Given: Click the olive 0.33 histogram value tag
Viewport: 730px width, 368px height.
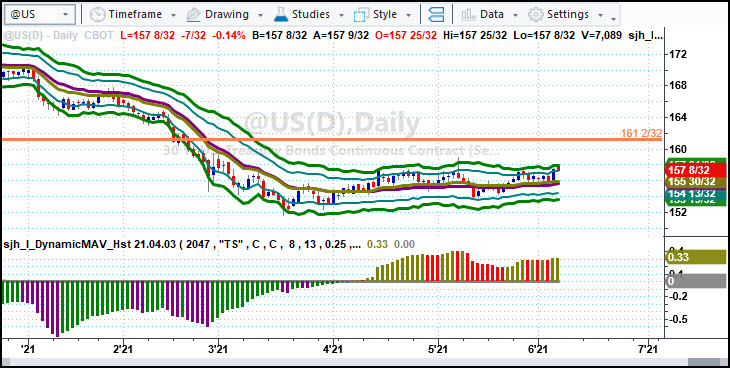Looking at the screenshot, I should pyautogui.click(x=696, y=257).
